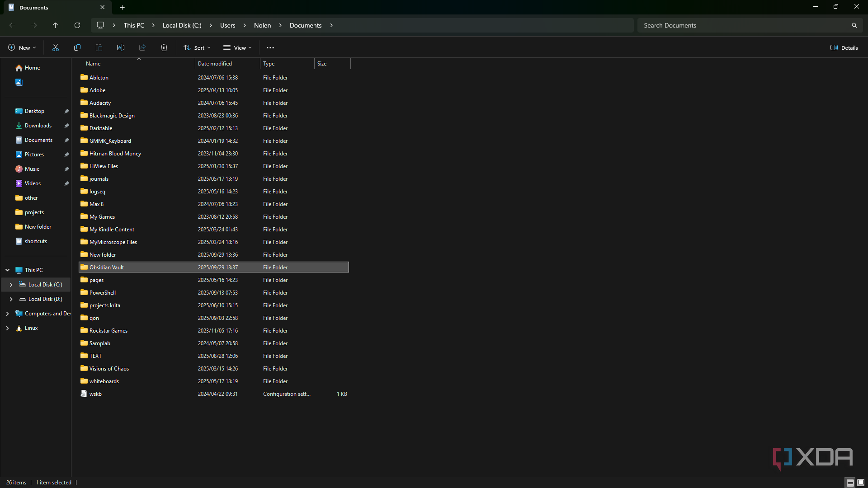The image size is (868, 488).
Task: Click the Paste clipboard icon
Action: point(99,47)
